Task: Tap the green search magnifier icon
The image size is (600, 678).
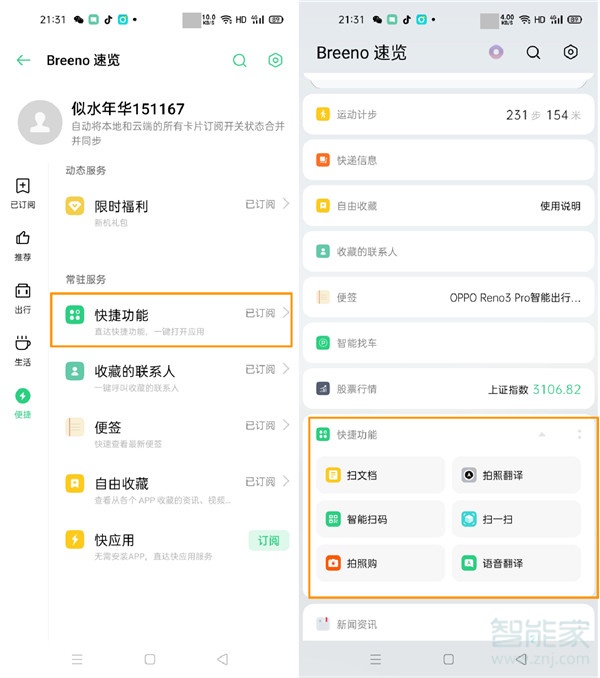Action: [x=240, y=60]
